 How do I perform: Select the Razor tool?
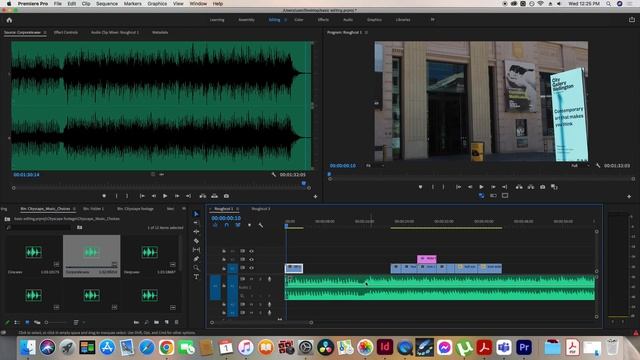pos(196,241)
